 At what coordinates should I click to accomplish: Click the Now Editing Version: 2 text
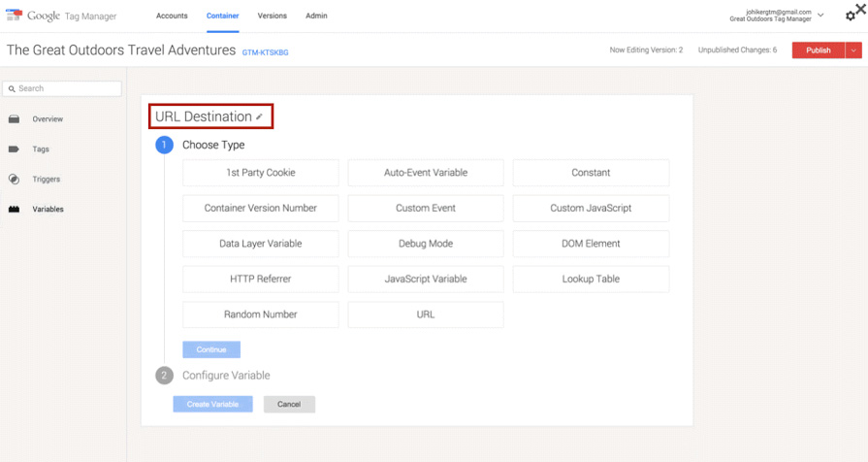(646, 49)
